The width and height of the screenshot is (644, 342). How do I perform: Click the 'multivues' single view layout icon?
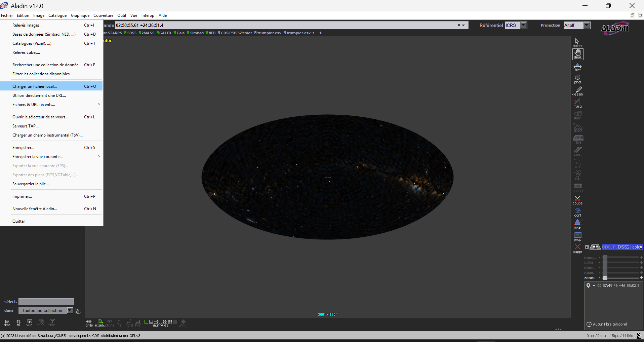[x=147, y=322]
